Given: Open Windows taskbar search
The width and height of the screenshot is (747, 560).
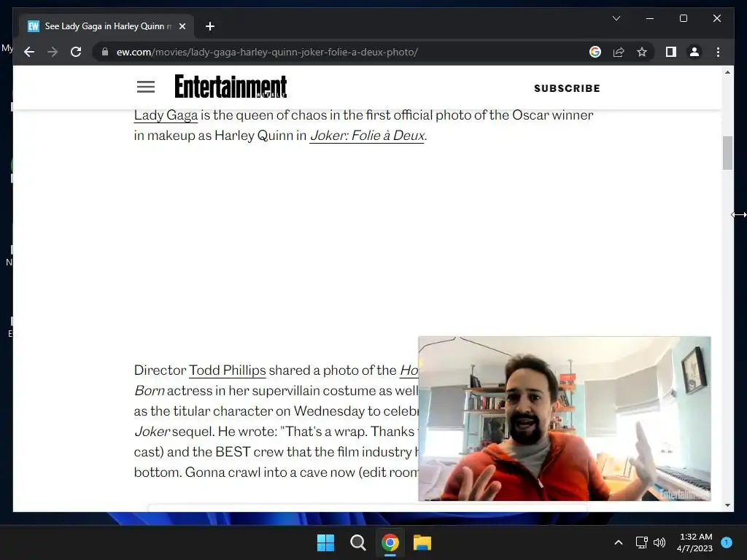Looking at the screenshot, I should pos(357,542).
